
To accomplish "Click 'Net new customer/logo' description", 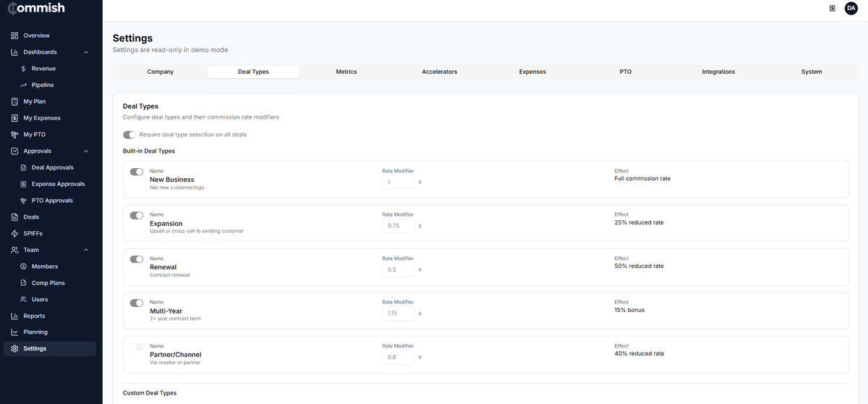I will pos(177,188).
